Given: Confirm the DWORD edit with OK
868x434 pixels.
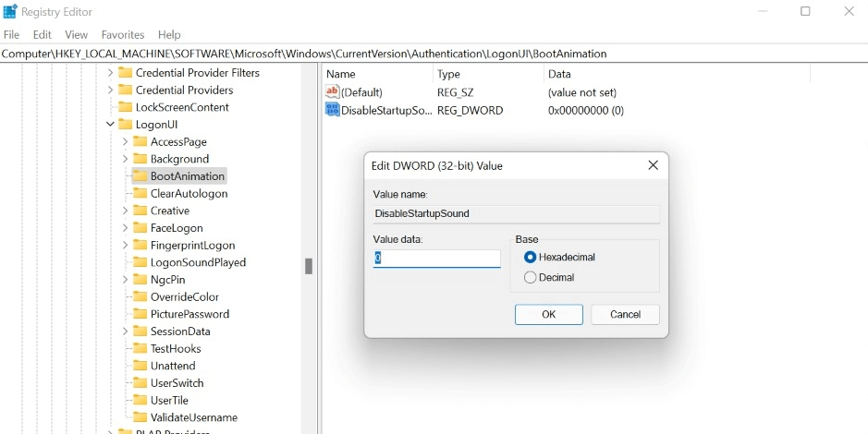Looking at the screenshot, I should point(548,314).
